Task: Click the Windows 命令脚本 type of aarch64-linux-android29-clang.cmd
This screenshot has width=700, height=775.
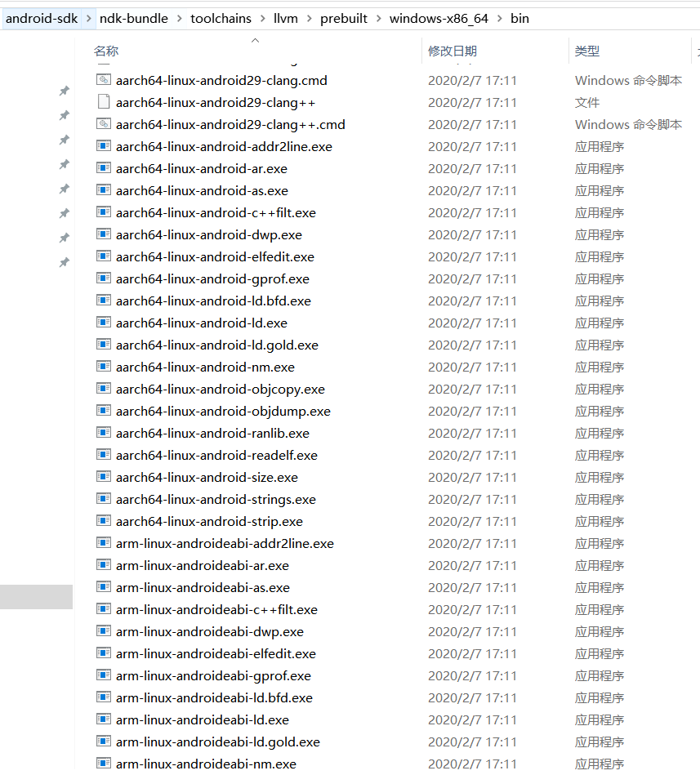Action: tap(628, 81)
